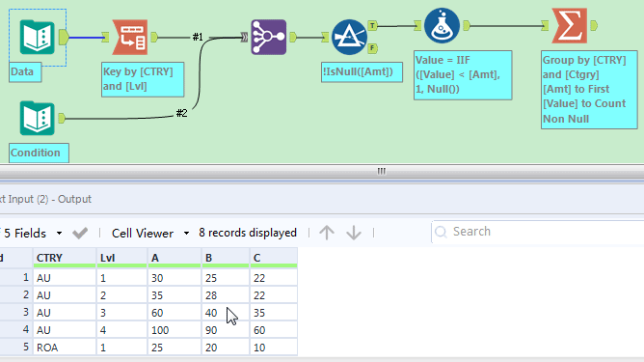644x362 pixels.
Task: Select the 'Group by [CTRY]' annotation
Action: coord(589,90)
